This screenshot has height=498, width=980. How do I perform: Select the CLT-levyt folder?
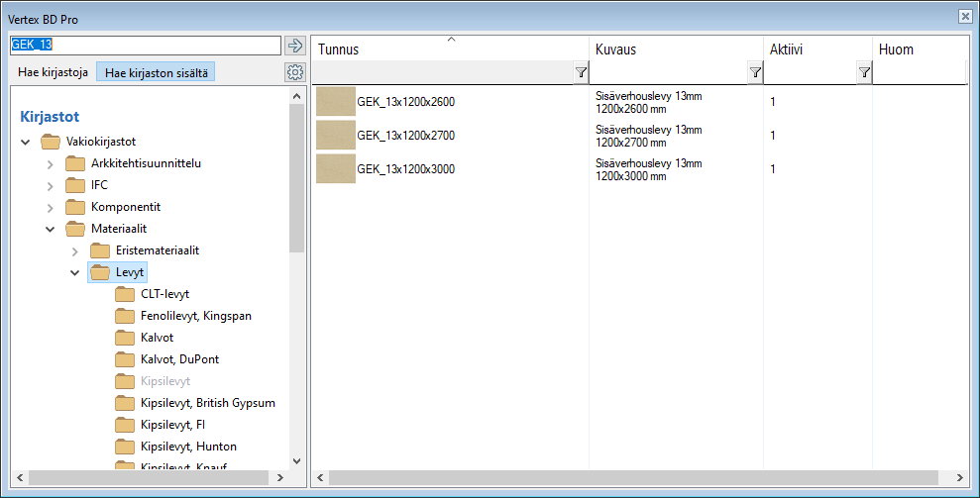[x=164, y=294]
